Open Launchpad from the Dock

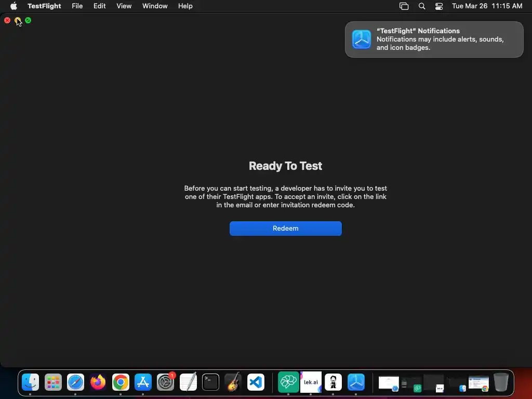[x=53, y=382]
